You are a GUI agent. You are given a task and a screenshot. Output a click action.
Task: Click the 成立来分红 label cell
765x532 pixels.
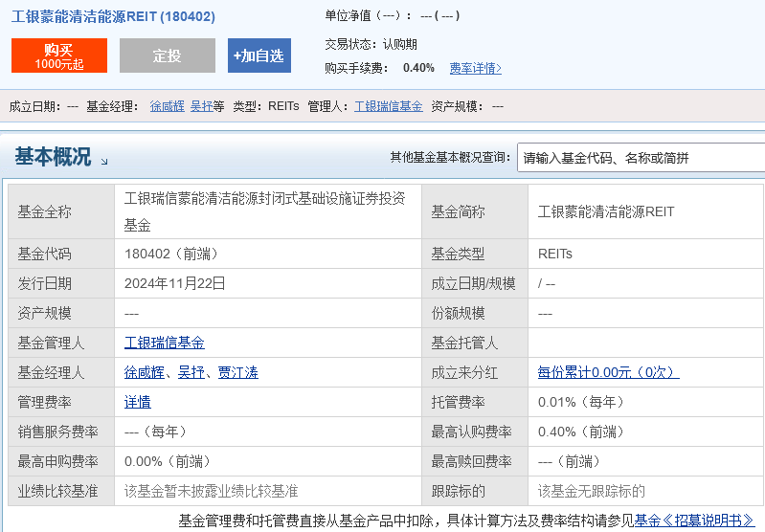[x=475, y=372]
